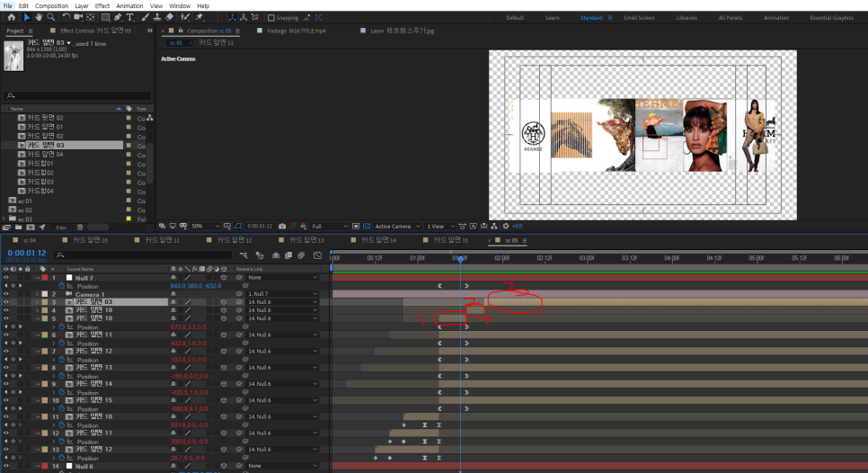Toggle the Transparency Grid button in viewer
Image resolution: width=868 pixels, height=473 pixels.
(x=367, y=226)
